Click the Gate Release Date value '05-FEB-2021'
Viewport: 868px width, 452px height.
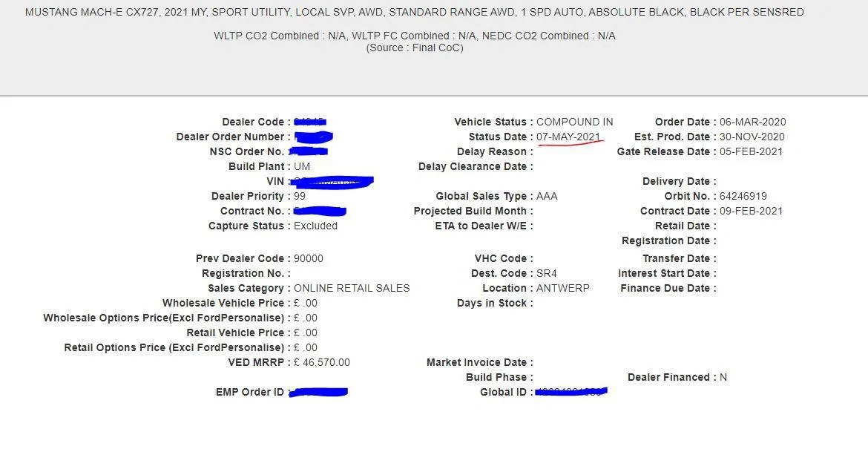coord(752,151)
